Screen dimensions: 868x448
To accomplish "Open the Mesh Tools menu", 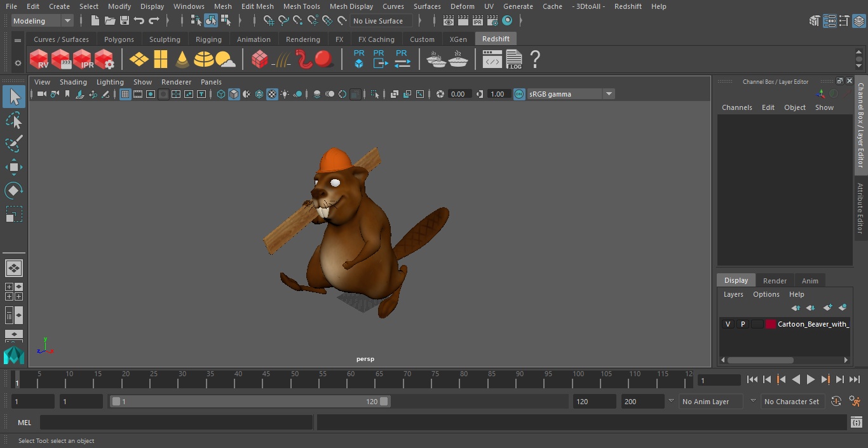I will click(301, 6).
